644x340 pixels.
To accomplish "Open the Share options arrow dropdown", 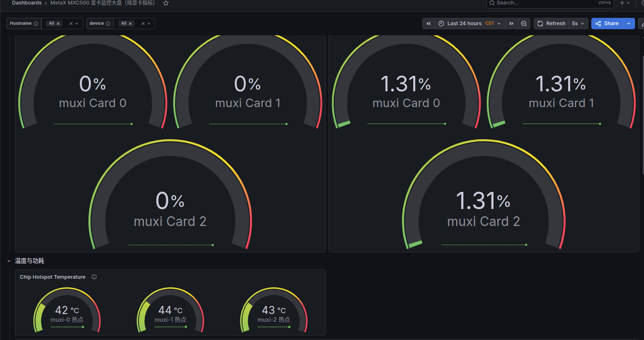I will (629, 24).
